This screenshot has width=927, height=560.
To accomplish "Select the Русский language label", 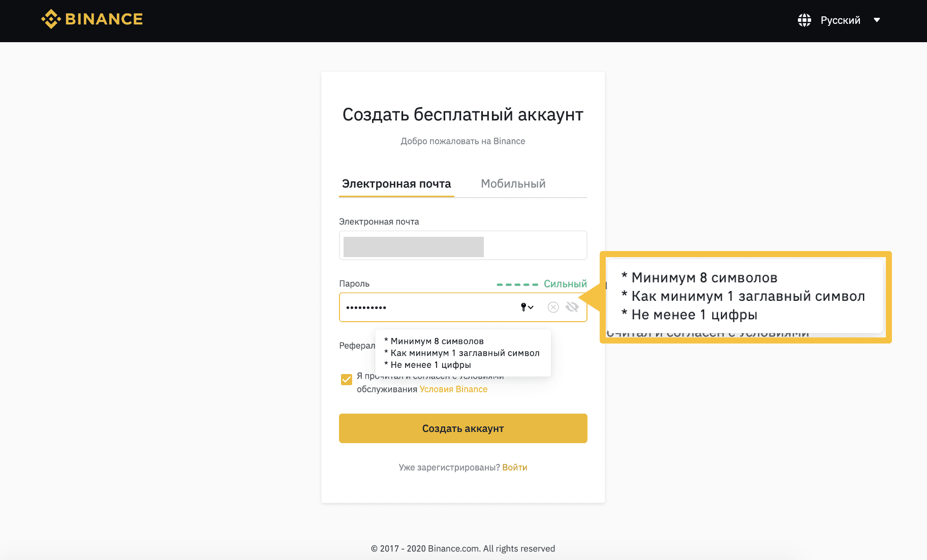I will [x=840, y=20].
